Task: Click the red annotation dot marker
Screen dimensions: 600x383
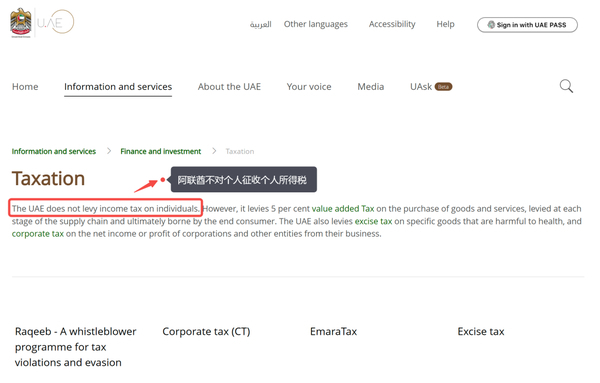Action: [163, 179]
